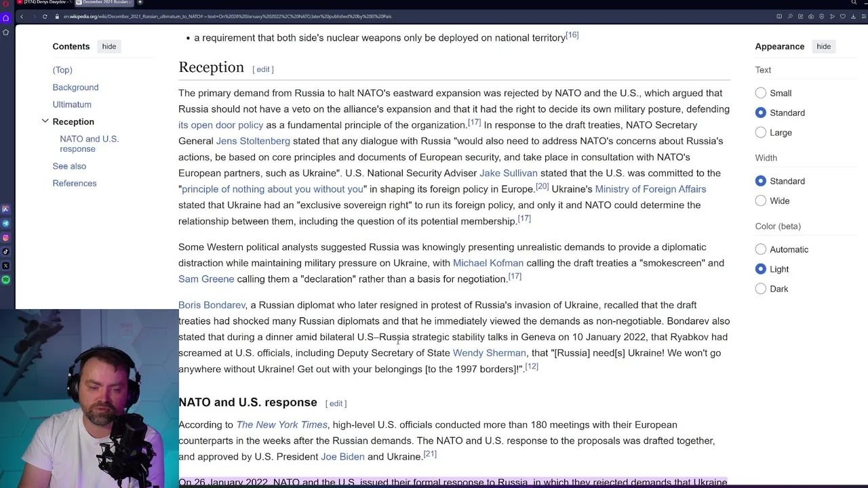Click the camera snapshot icon in toolbar
868x488 pixels.
[811, 16]
